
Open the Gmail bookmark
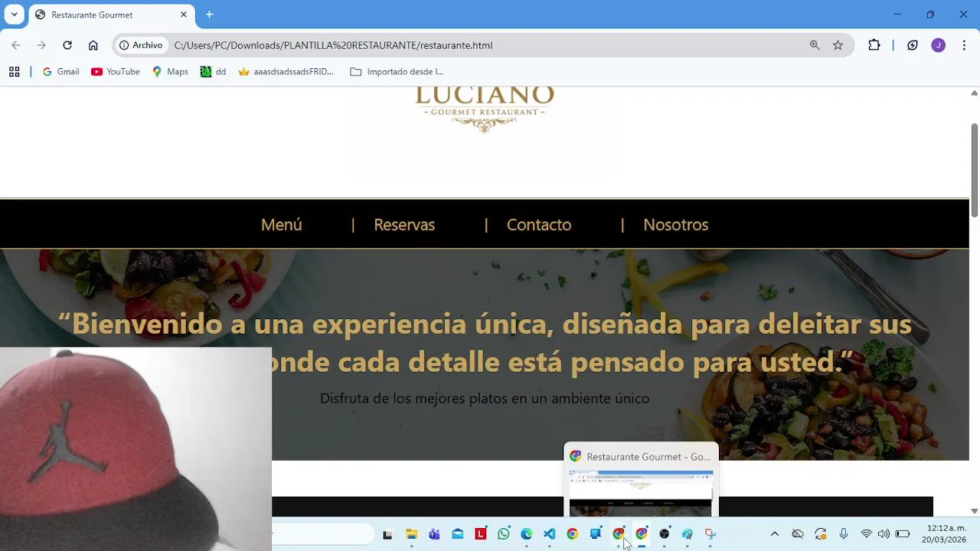(60, 72)
